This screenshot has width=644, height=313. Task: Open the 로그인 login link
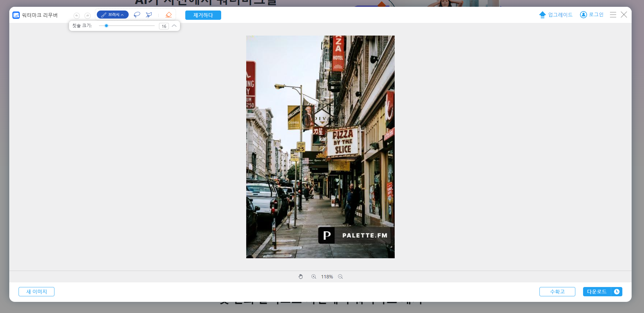click(596, 15)
